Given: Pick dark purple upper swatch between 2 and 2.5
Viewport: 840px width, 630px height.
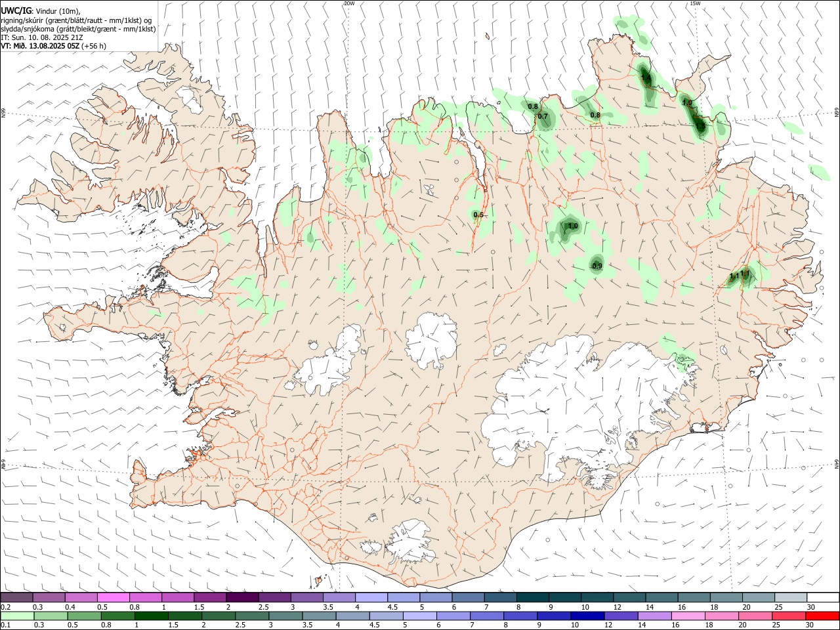Looking at the screenshot, I should pos(242,597).
